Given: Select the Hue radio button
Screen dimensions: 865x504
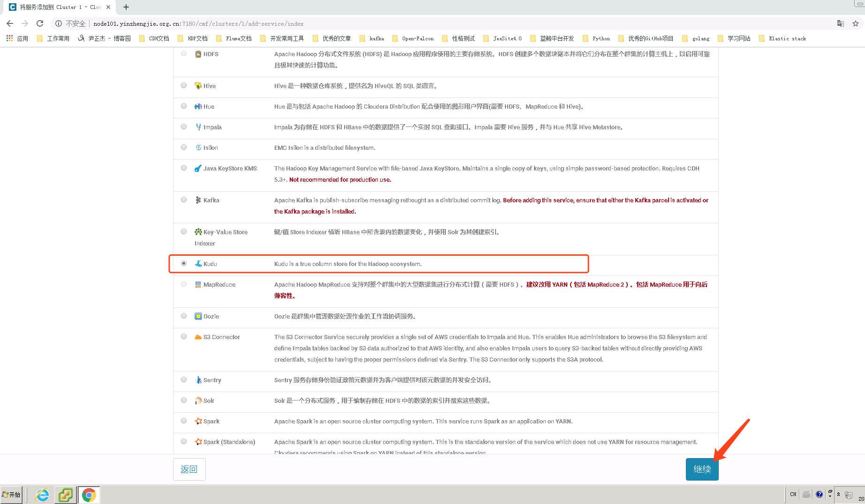Looking at the screenshot, I should coord(184,106).
